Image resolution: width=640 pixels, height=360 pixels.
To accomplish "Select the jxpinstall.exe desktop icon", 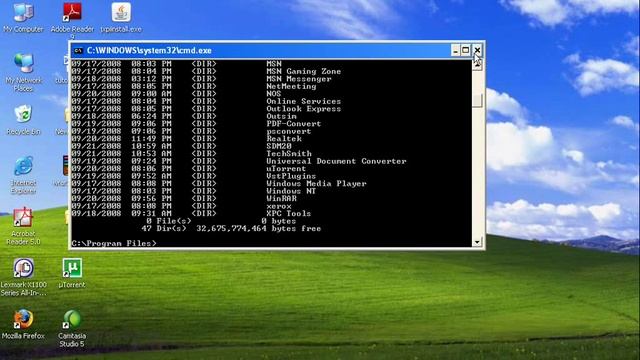I will click(x=121, y=18).
